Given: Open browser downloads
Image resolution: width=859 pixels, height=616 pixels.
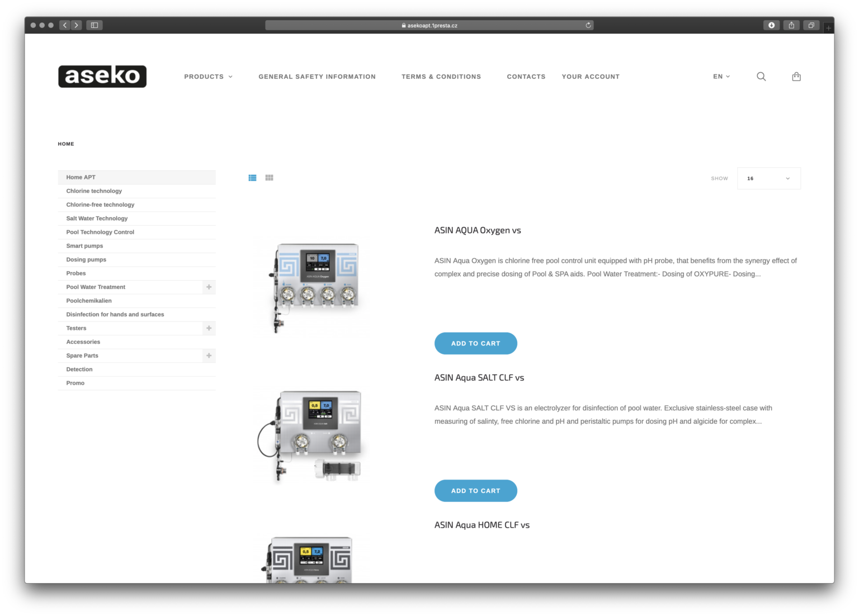Looking at the screenshot, I should (771, 25).
